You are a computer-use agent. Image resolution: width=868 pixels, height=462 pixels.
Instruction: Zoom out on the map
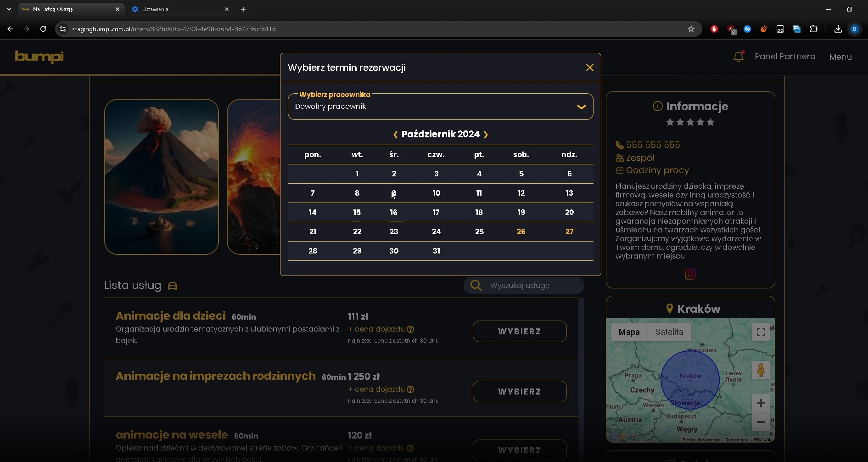tap(761, 422)
